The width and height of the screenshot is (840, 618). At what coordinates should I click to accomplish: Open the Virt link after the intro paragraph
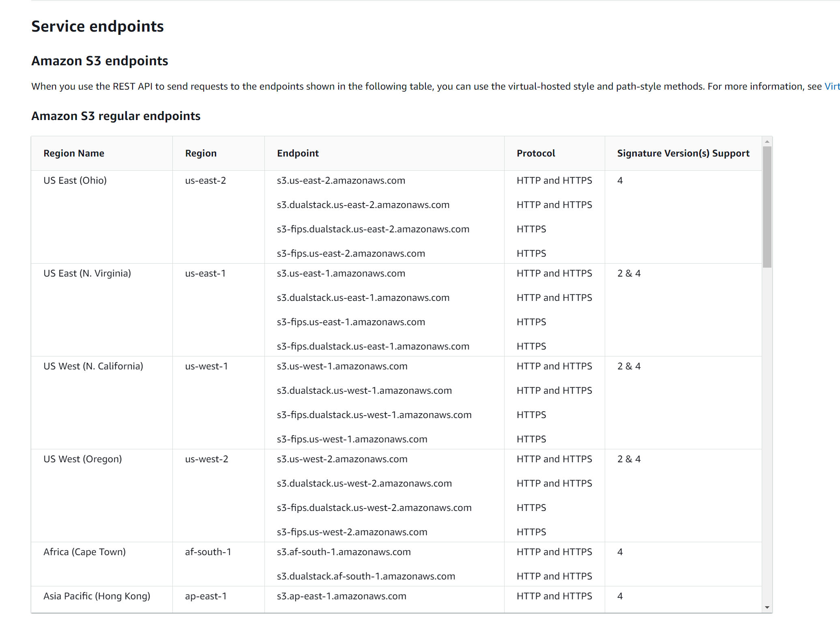(832, 86)
